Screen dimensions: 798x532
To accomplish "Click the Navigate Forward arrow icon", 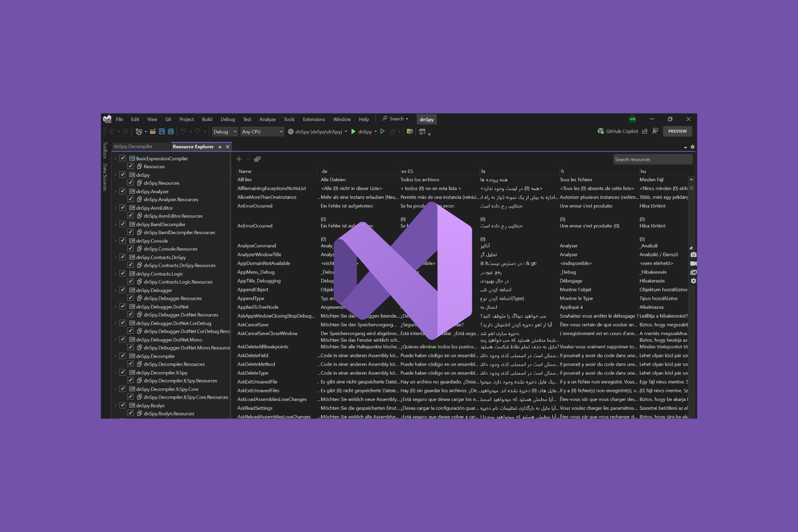I will 126,132.
